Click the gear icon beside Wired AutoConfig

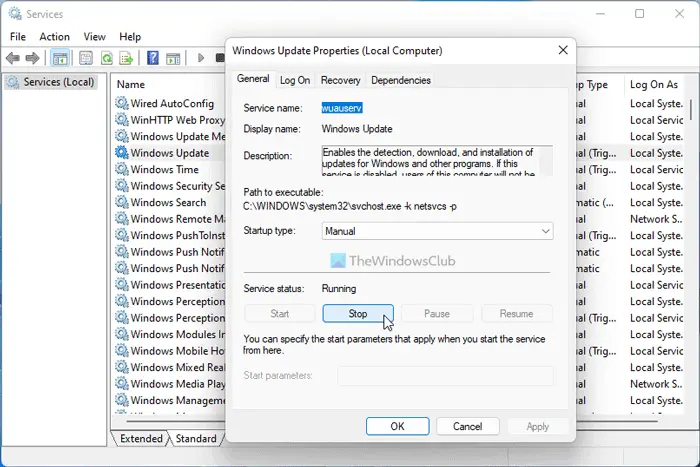pos(122,103)
